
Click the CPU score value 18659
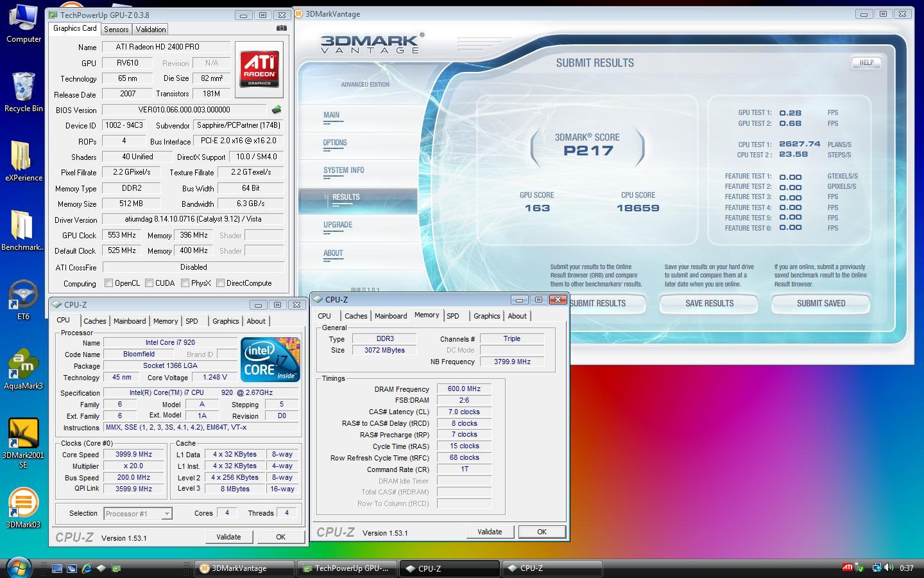tap(638, 208)
